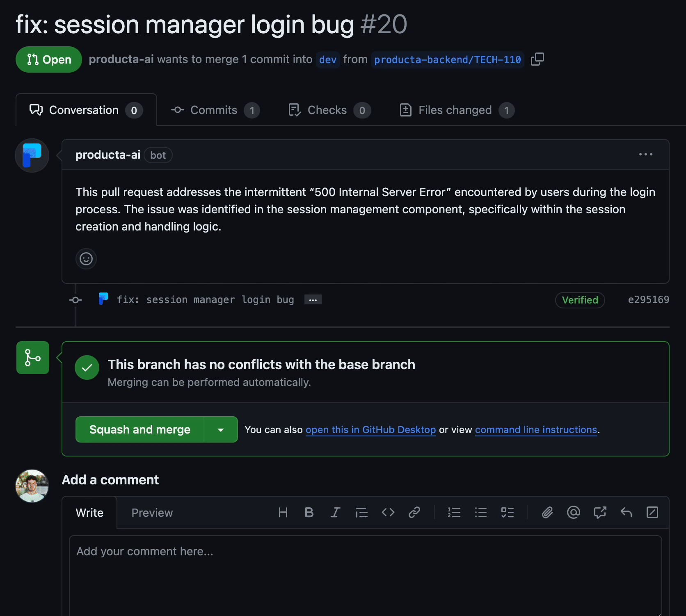
Task: Add emoji reaction to bot comment
Action: [x=86, y=259]
